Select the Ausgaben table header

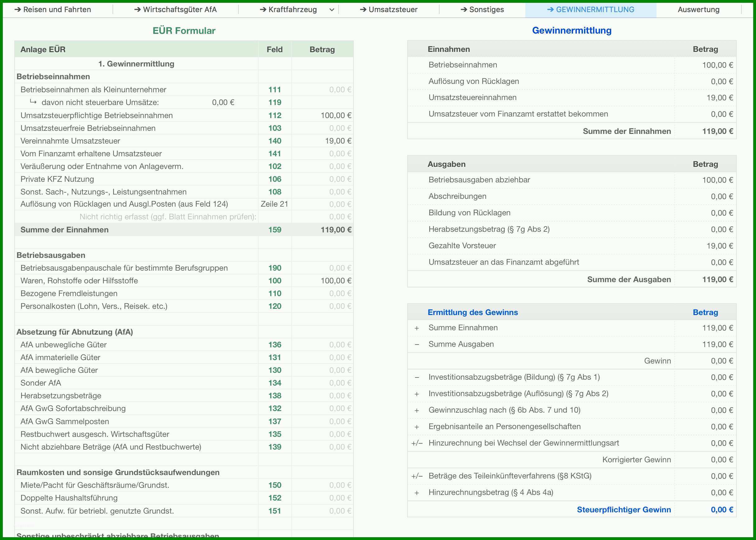572,164
